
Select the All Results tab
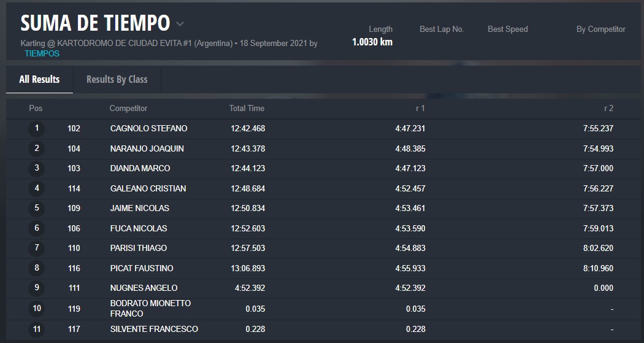(x=39, y=79)
